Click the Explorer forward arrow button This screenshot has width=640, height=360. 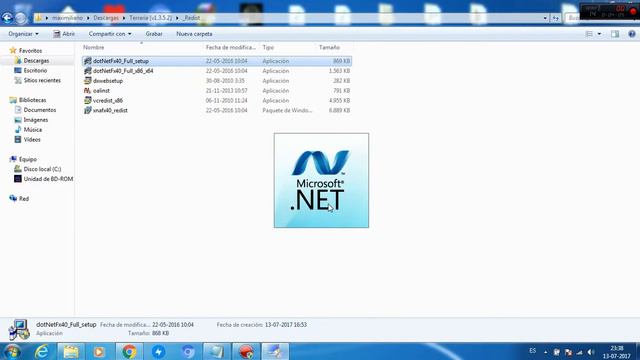(20, 18)
